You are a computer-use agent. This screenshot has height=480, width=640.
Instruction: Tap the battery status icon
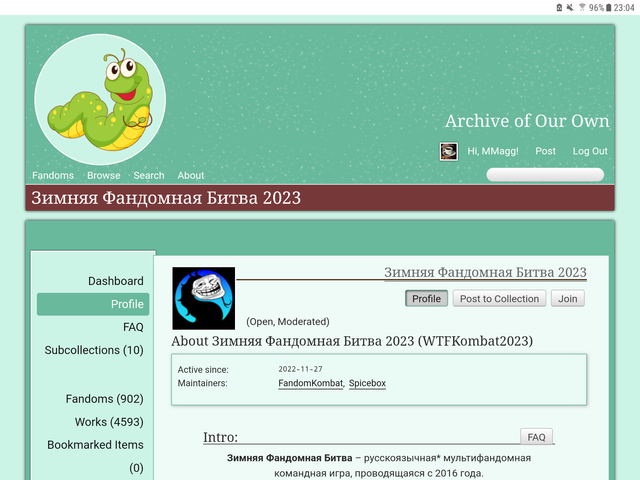coord(609,7)
